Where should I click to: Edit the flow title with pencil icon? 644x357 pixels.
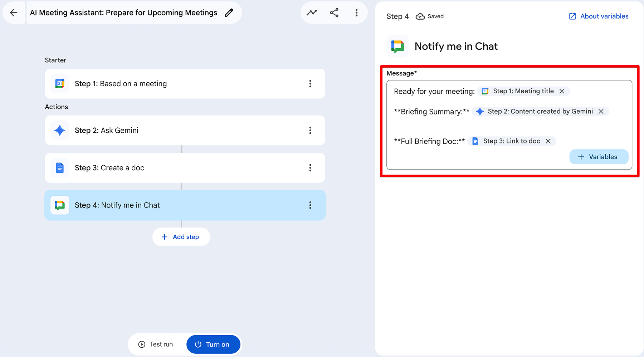229,13
